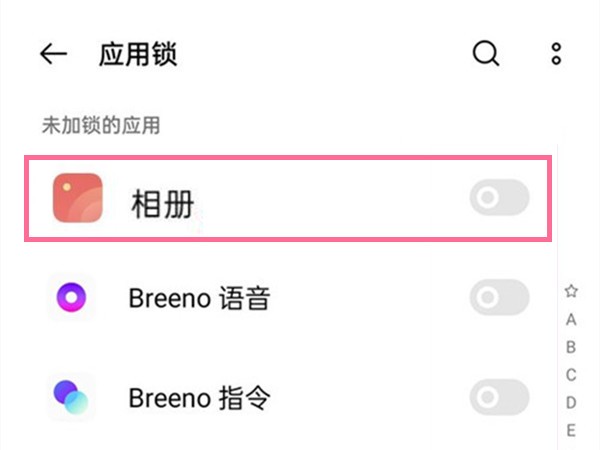Image resolution: width=600 pixels, height=450 pixels.
Task: Turn on lock for Breeno 指令
Action: pyautogui.click(x=499, y=397)
